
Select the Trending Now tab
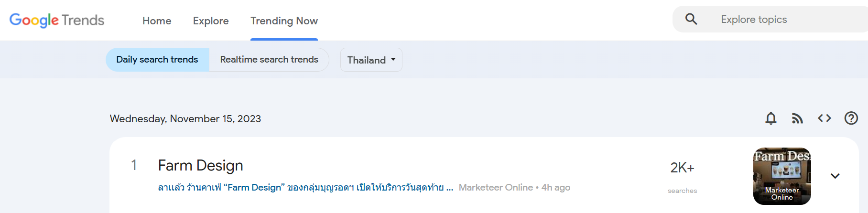[x=284, y=21]
